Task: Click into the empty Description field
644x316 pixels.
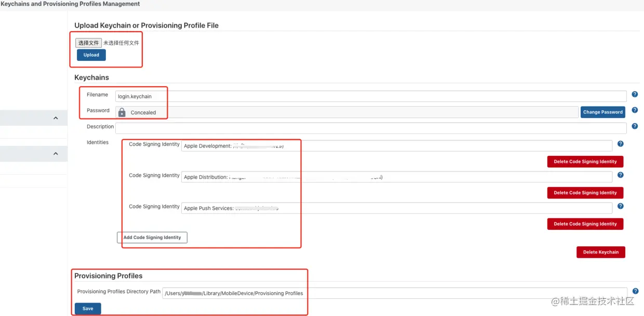Action: point(371,128)
